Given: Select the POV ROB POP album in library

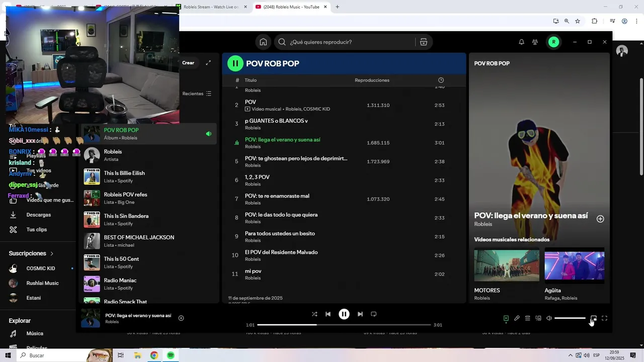Looking at the screenshot, I should (148, 134).
